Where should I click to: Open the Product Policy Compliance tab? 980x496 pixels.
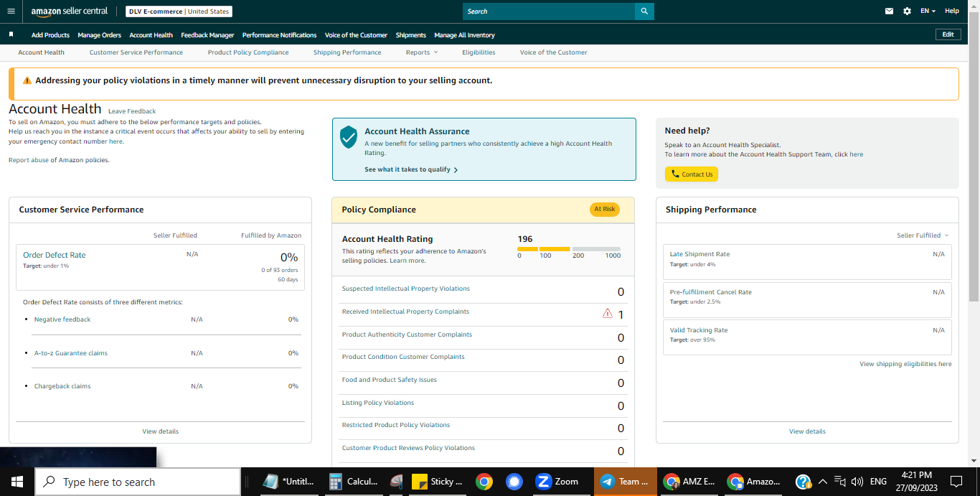[248, 52]
